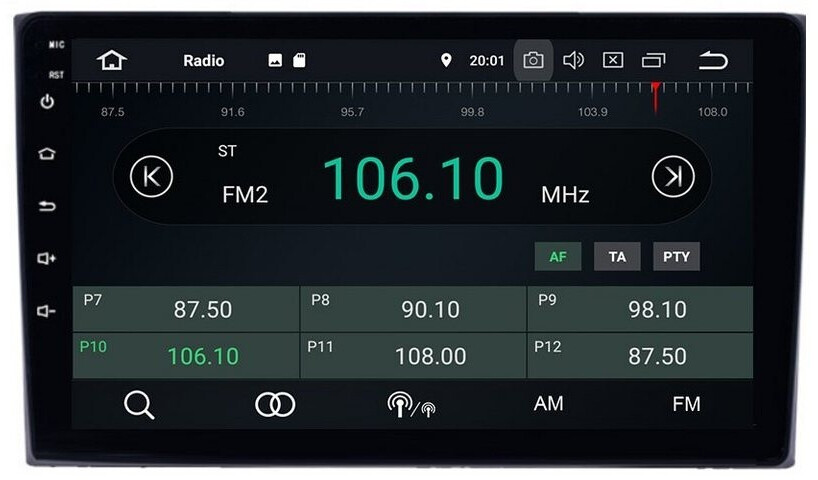Open the home screen from top bar
Screen dimensions: 818x480
tap(112, 60)
